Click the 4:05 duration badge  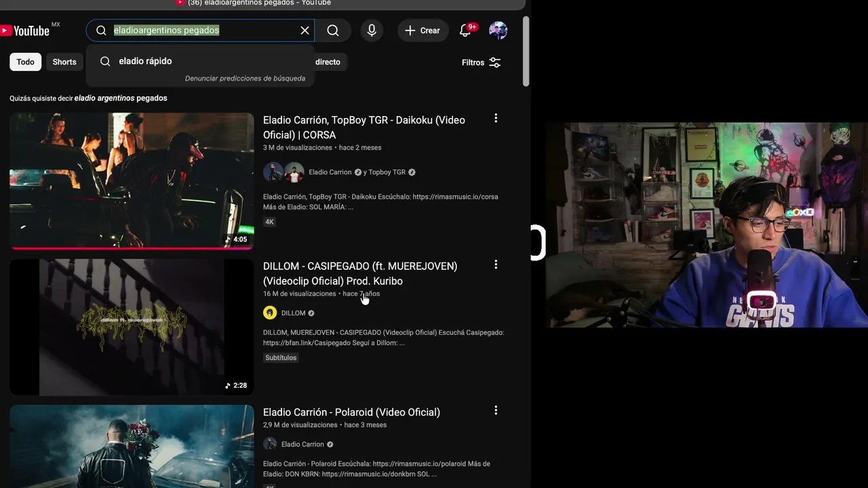pos(236,239)
